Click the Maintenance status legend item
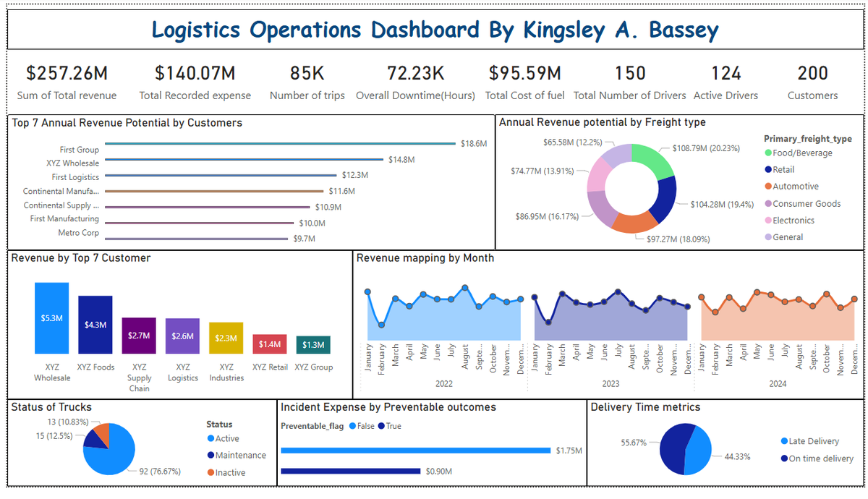 coord(237,456)
